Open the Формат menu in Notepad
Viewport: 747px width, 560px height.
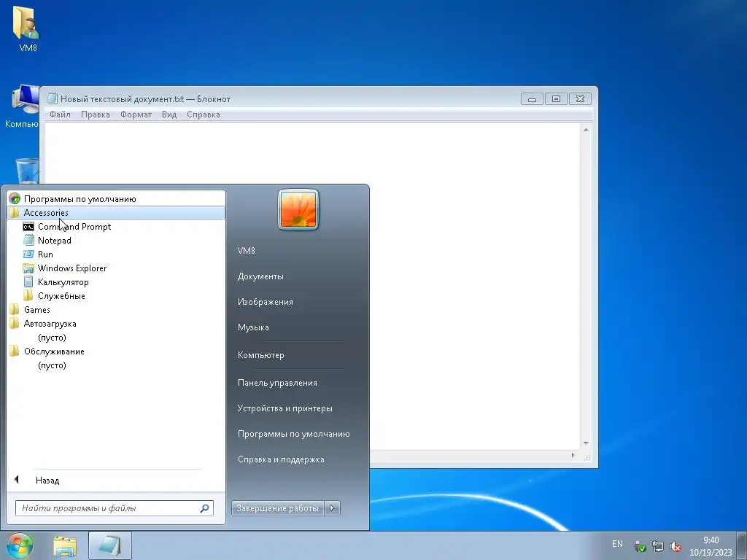(x=136, y=114)
